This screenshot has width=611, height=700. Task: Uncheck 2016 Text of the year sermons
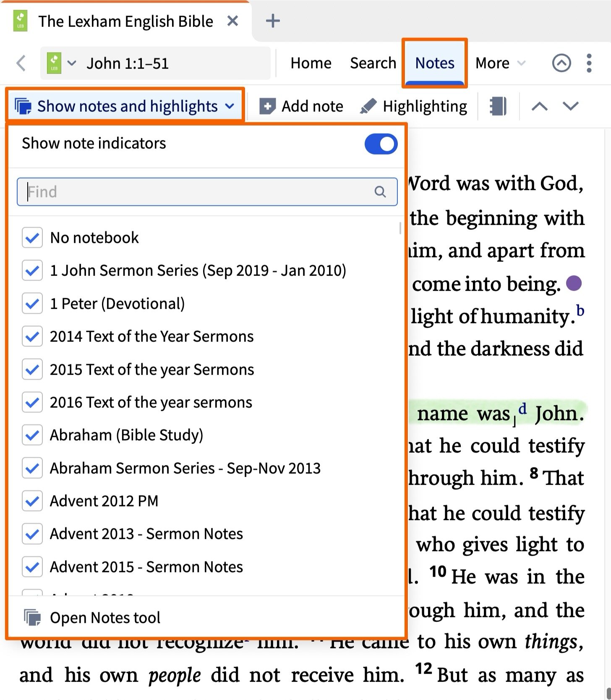coord(32,402)
